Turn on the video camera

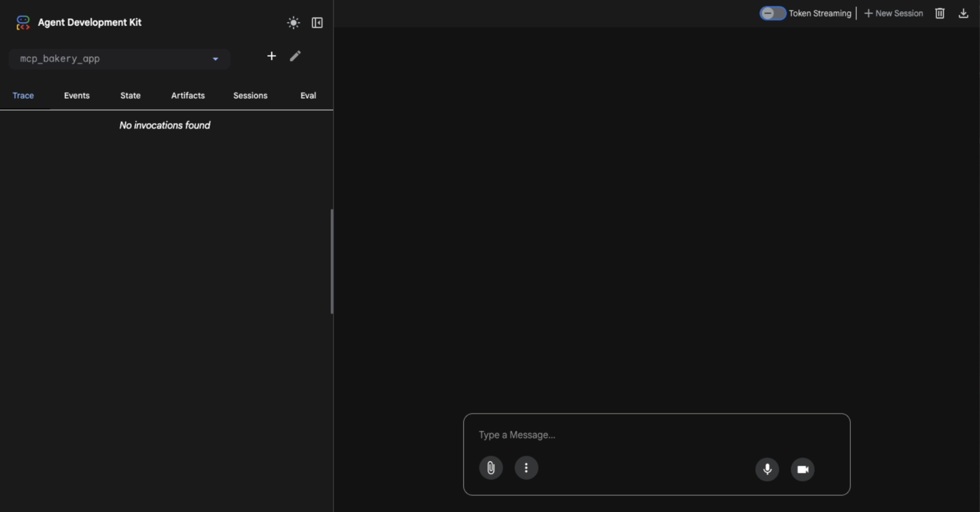[x=803, y=469]
